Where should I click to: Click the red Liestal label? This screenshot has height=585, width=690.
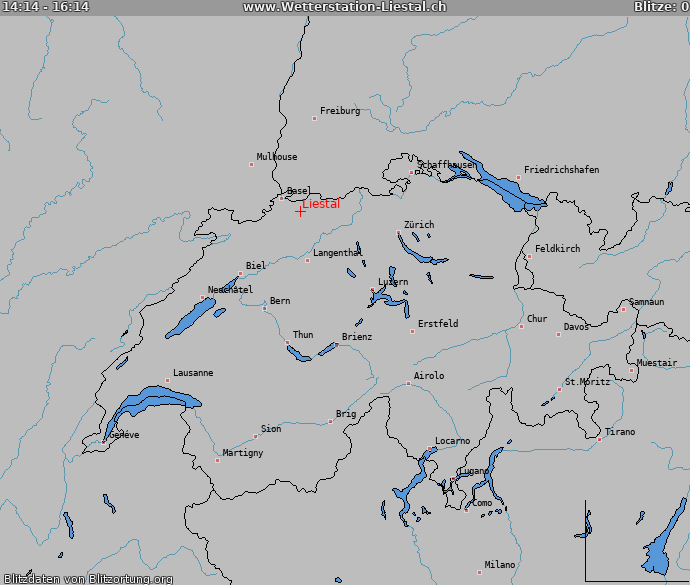point(321,204)
